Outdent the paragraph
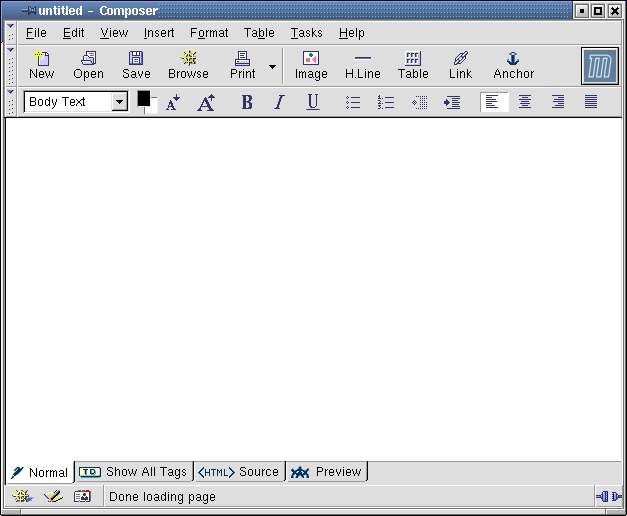627x516 pixels. (419, 102)
